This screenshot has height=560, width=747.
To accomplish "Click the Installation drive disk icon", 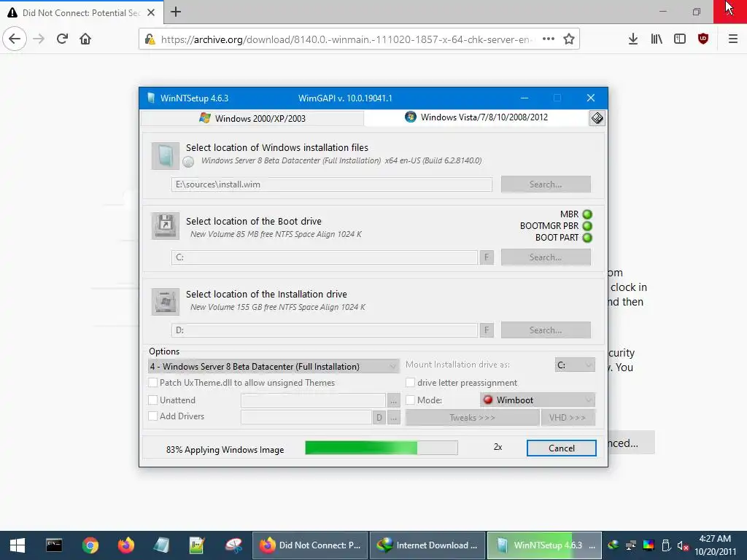I will pos(166,301).
